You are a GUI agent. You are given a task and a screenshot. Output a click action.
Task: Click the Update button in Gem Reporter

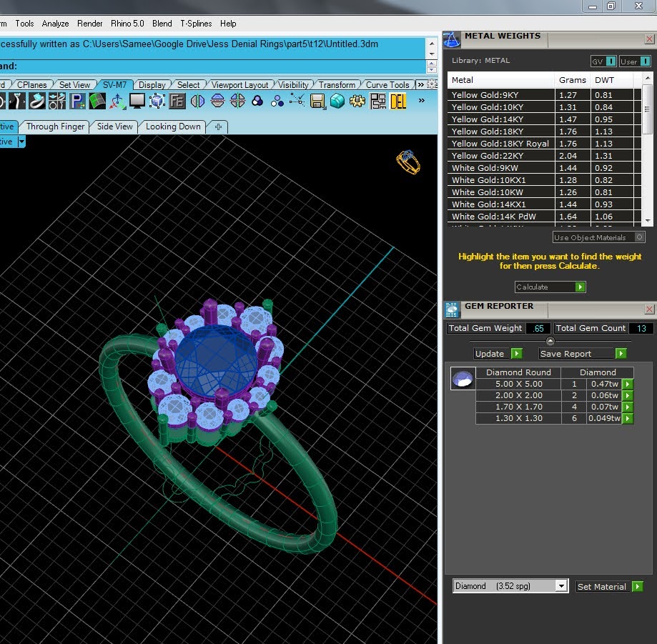point(498,354)
